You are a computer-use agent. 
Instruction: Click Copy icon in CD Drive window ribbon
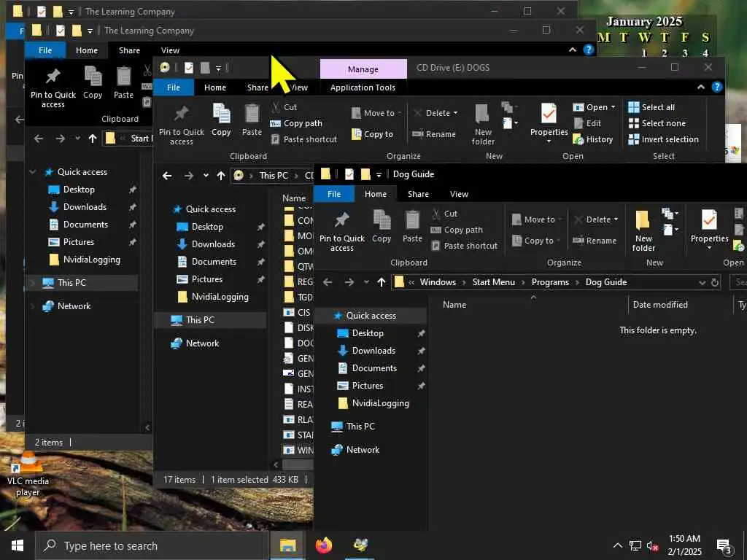(x=221, y=120)
